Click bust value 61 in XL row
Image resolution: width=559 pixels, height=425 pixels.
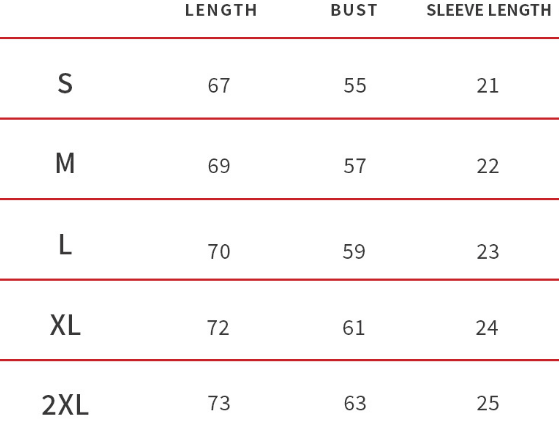354,328
